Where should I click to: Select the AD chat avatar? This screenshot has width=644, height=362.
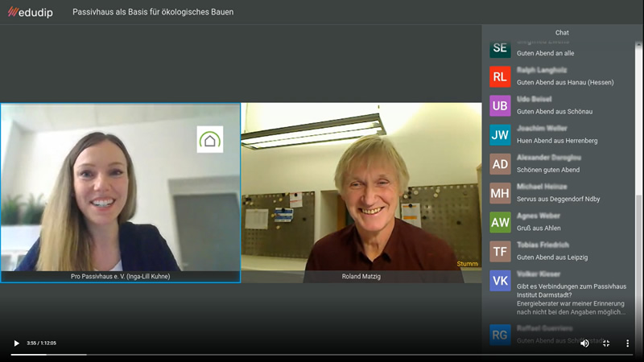pos(500,164)
